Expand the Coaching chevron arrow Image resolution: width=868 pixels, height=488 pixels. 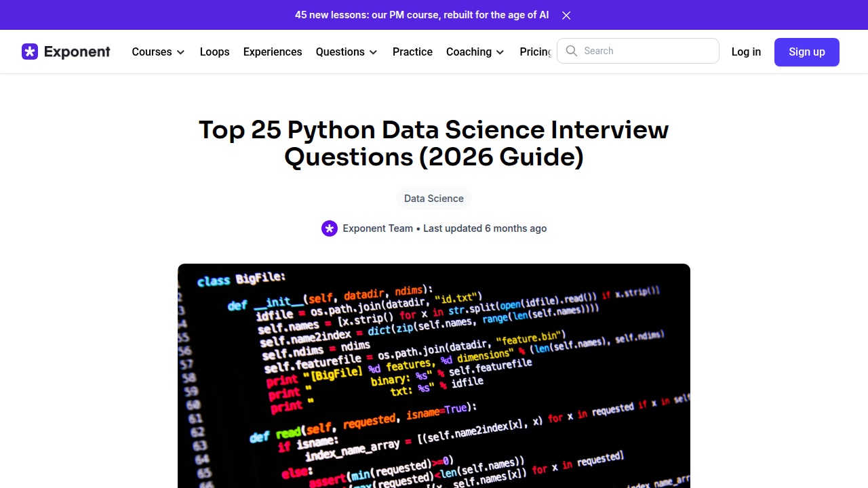pyautogui.click(x=500, y=52)
